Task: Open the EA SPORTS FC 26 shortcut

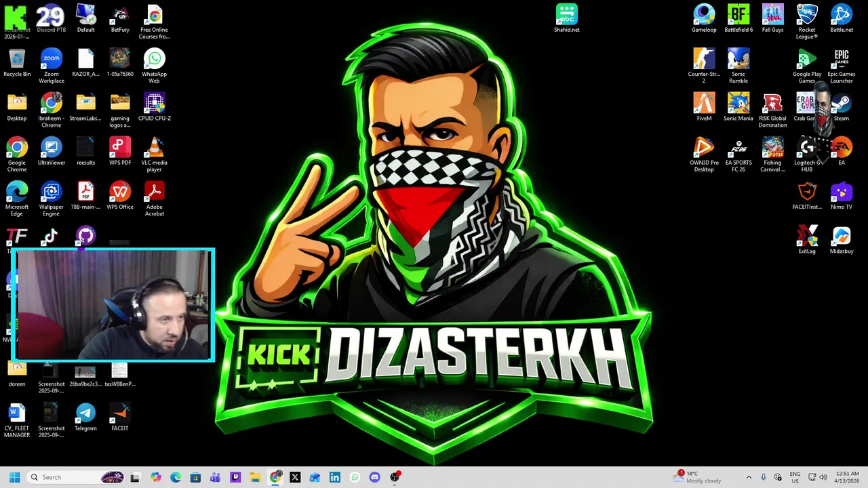Action: click(738, 154)
